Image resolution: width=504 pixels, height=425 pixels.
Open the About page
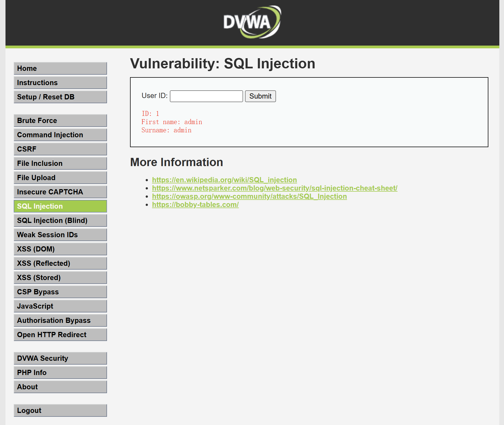[60, 387]
